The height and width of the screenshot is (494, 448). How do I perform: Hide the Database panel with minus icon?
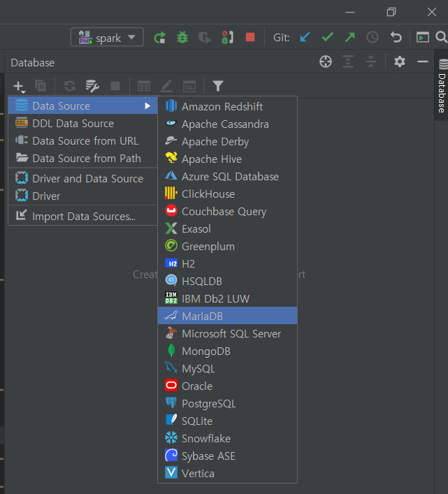pyautogui.click(x=422, y=61)
